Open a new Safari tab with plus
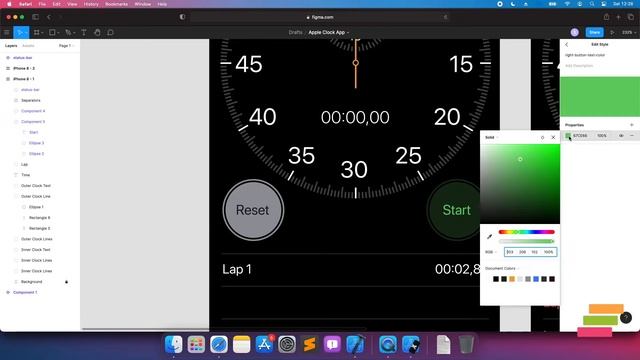 point(618,17)
